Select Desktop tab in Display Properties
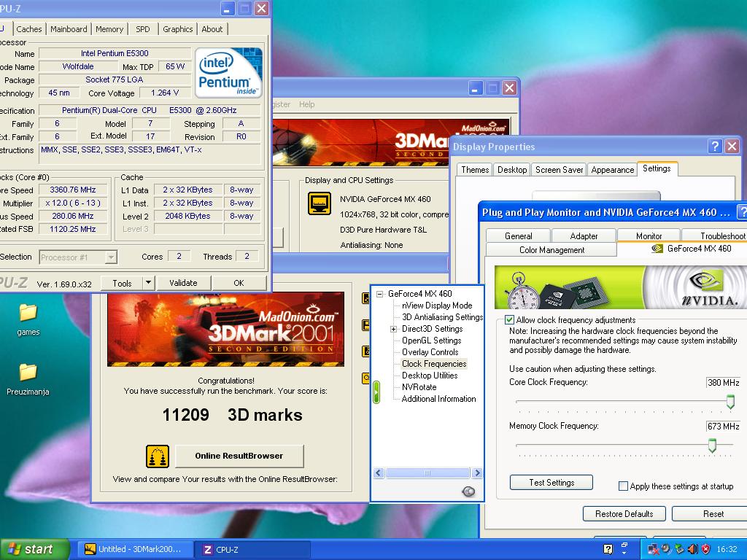Screen dimensions: 747x560 point(512,169)
